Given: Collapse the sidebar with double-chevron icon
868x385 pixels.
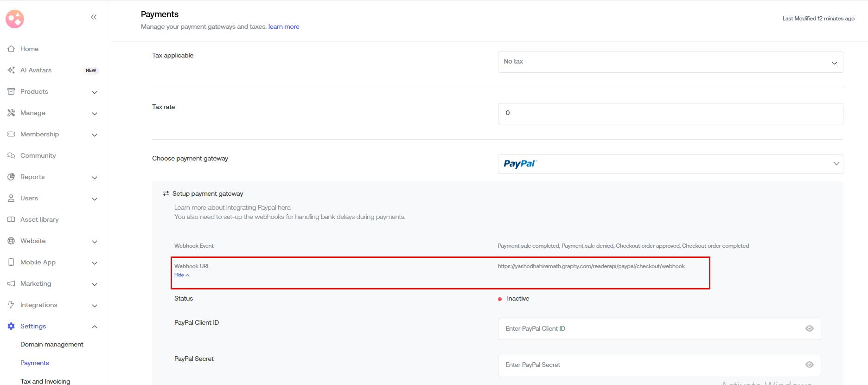Looking at the screenshot, I should point(94,17).
